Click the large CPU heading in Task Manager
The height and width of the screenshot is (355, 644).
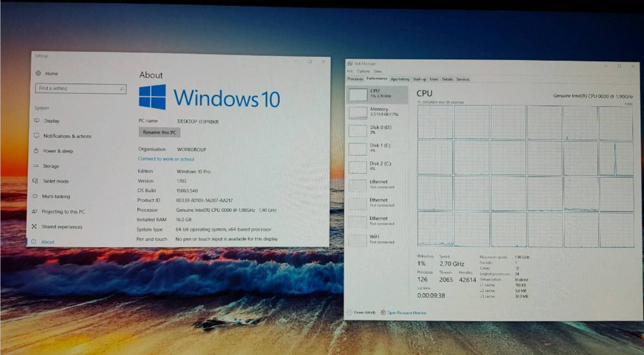click(x=424, y=93)
